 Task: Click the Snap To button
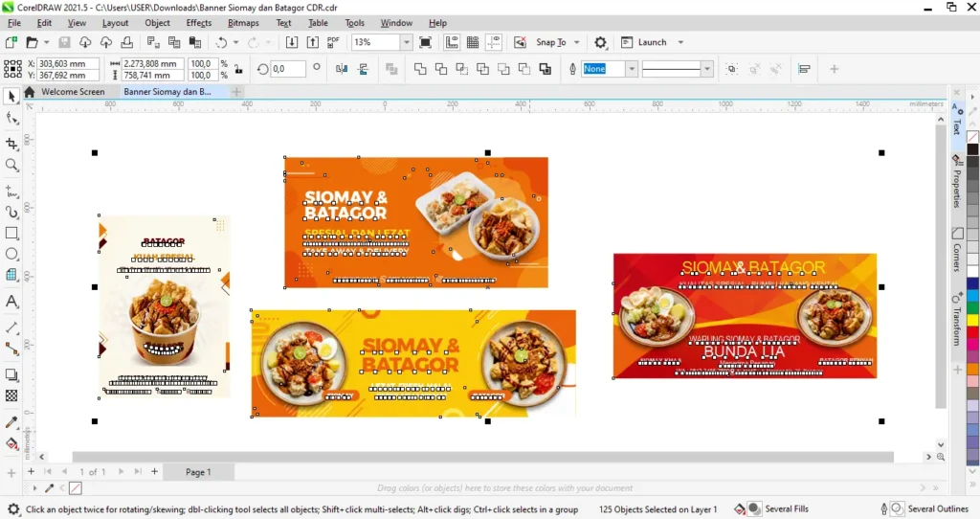[x=550, y=42]
